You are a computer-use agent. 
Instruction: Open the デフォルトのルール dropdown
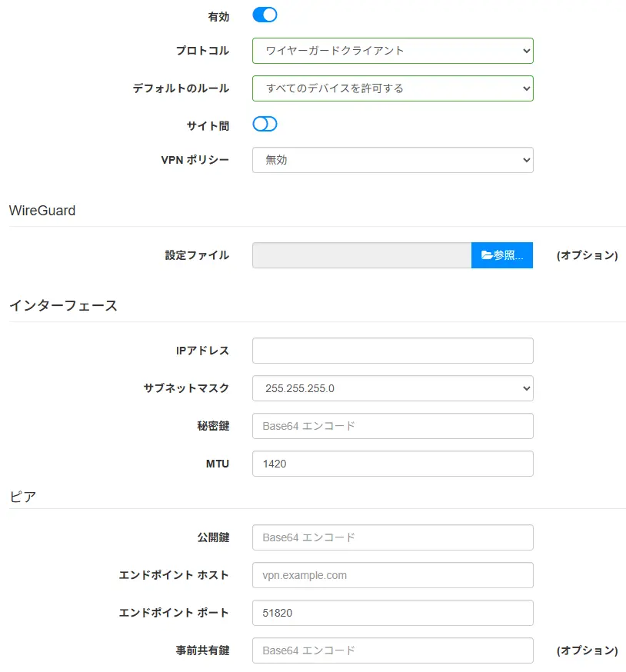pos(393,88)
